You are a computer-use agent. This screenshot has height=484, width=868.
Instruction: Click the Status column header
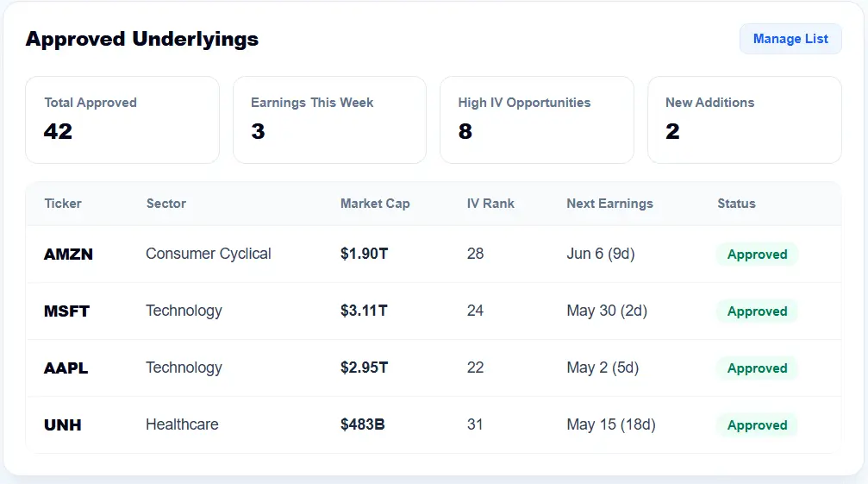coord(736,204)
